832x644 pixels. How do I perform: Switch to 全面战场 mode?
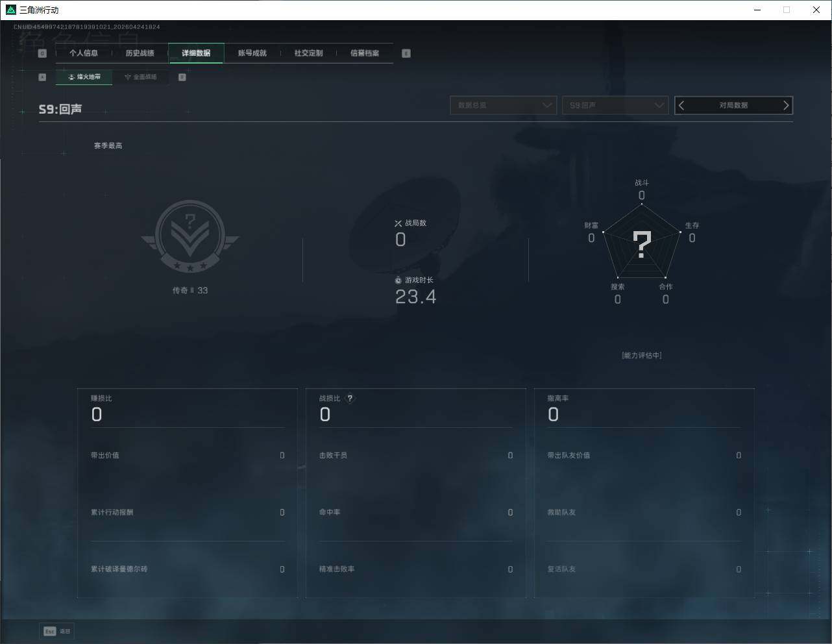(141, 77)
